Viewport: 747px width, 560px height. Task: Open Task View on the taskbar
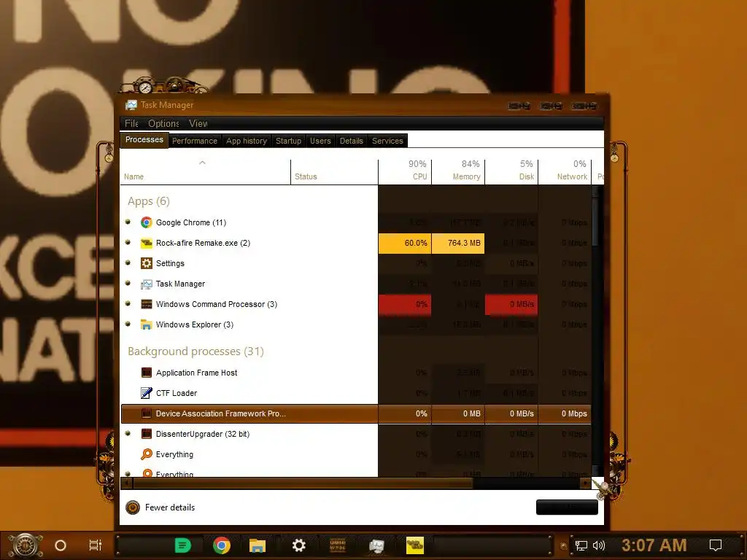(x=96, y=545)
